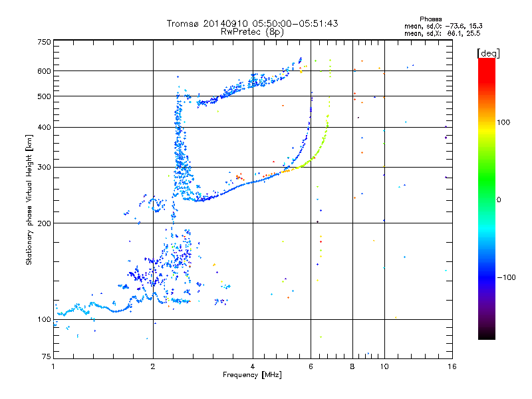The width and height of the screenshot is (532, 399).
Task: Click the y-axis tick label '750'
Action: tap(44, 42)
